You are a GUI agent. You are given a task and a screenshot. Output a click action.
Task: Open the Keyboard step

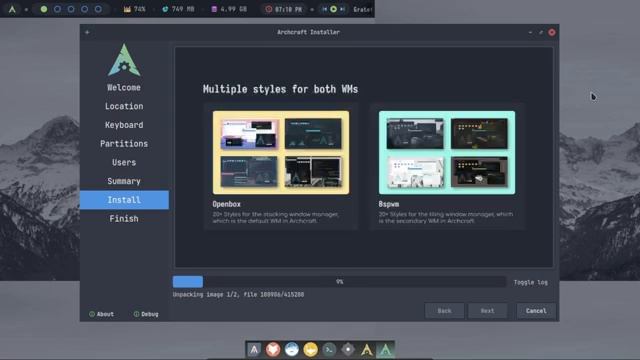tap(124, 125)
